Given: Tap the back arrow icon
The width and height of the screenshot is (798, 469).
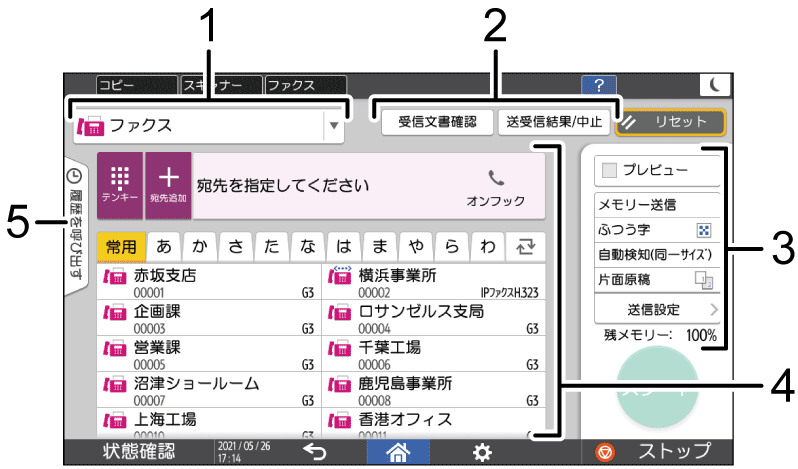Looking at the screenshot, I should [x=314, y=452].
